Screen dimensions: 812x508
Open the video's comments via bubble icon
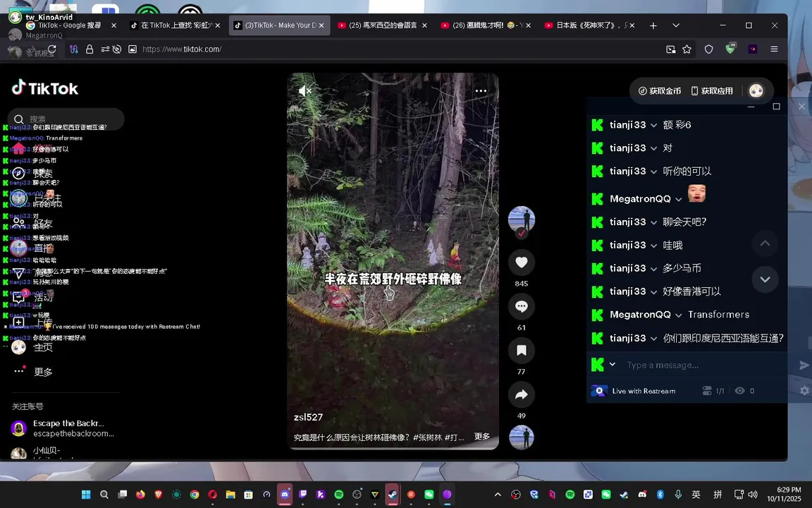point(521,306)
